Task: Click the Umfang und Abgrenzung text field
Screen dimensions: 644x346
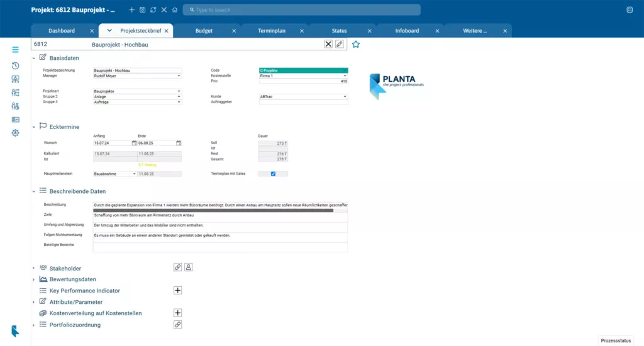Action: click(x=220, y=226)
